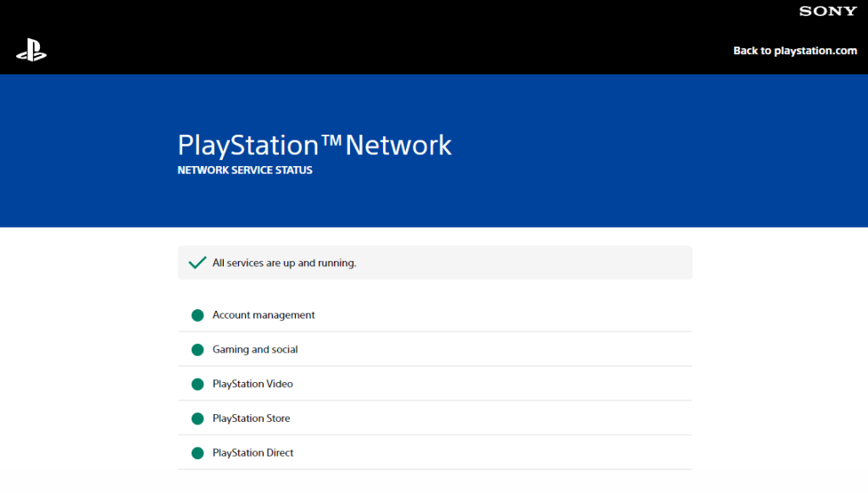868x493 pixels.
Task: Click the Gaming and social status dot
Action: (198, 350)
